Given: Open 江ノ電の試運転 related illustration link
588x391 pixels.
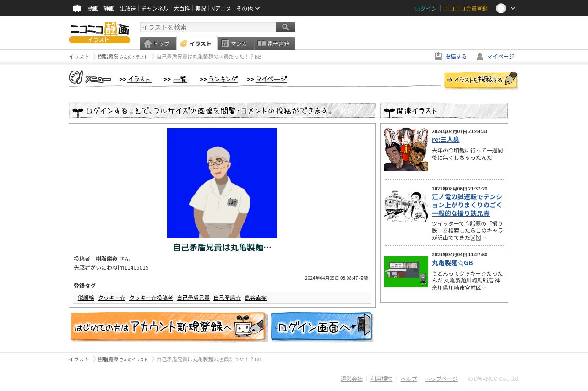Looking at the screenshot, I should pos(467,205).
